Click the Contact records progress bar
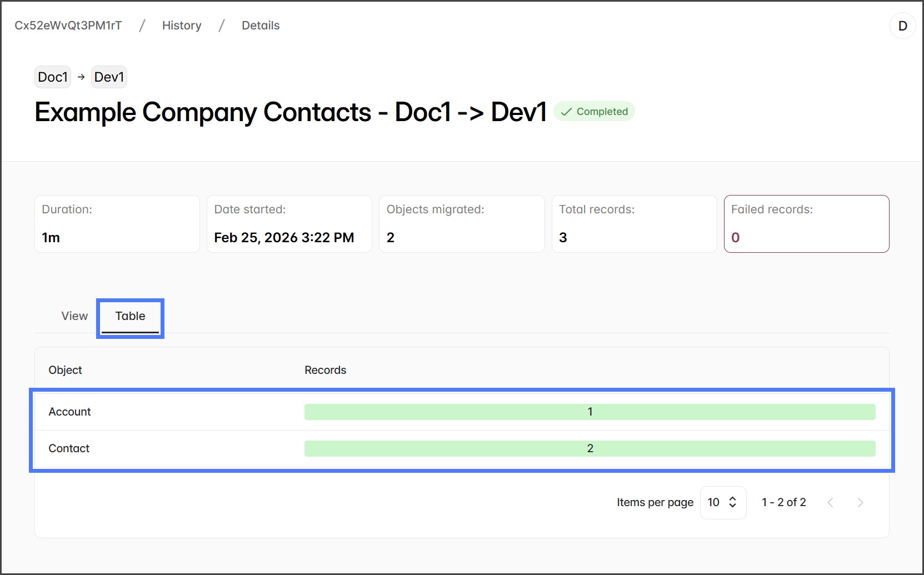Image resolution: width=924 pixels, height=575 pixels. (590, 448)
